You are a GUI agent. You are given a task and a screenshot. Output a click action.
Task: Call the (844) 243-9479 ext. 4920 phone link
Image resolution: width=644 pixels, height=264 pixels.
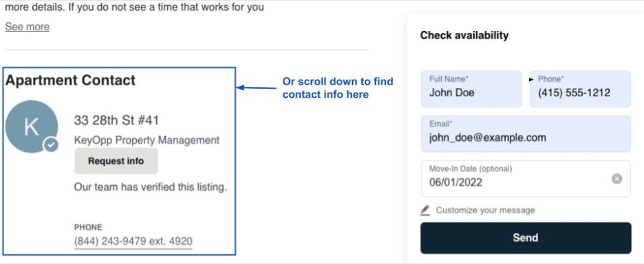point(133,241)
